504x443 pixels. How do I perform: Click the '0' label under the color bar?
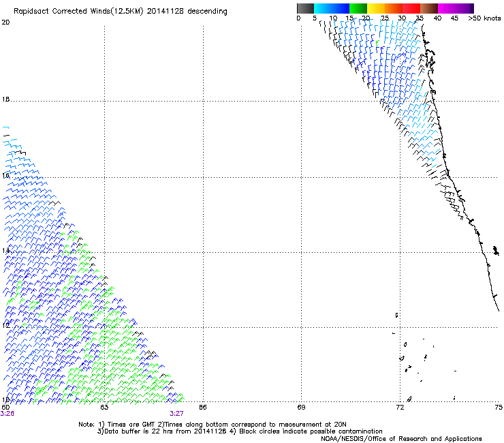click(298, 18)
